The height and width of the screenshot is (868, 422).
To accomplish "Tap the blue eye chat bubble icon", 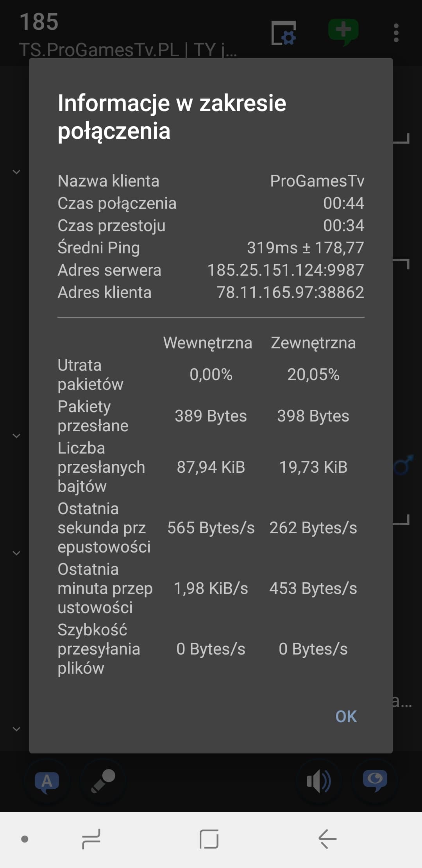I will (x=375, y=780).
